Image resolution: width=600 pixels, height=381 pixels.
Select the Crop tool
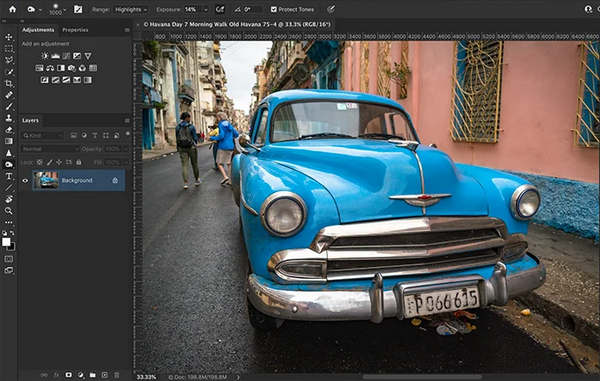[8, 83]
